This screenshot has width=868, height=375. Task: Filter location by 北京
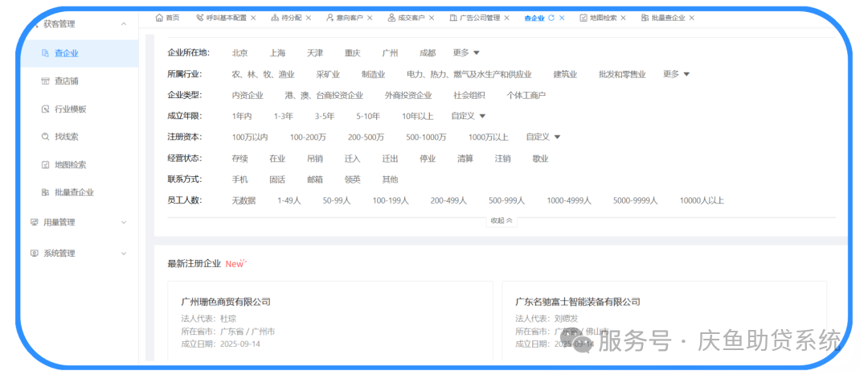coord(240,53)
